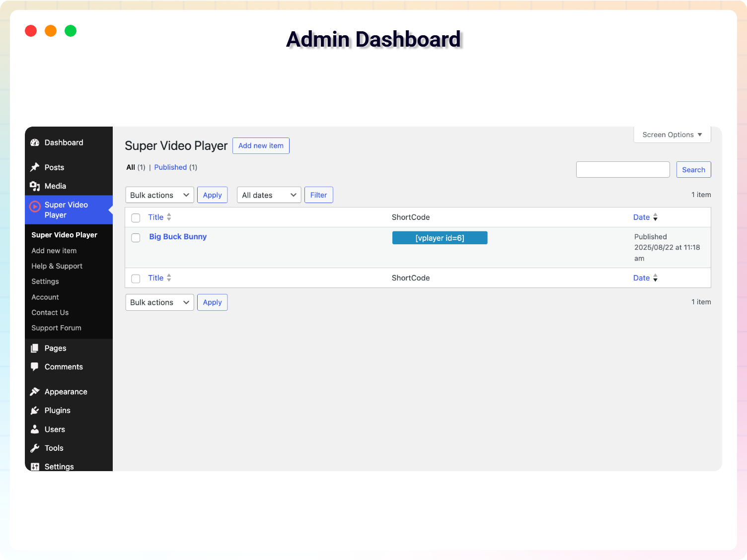Click the Comments speech bubble icon

(35, 367)
